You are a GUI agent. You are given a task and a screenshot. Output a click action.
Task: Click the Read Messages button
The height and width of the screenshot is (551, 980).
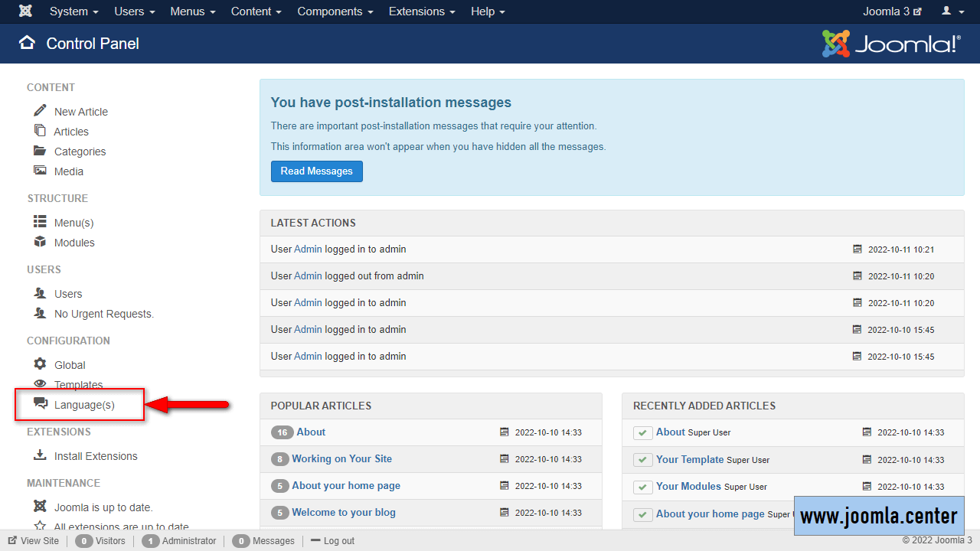(316, 171)
